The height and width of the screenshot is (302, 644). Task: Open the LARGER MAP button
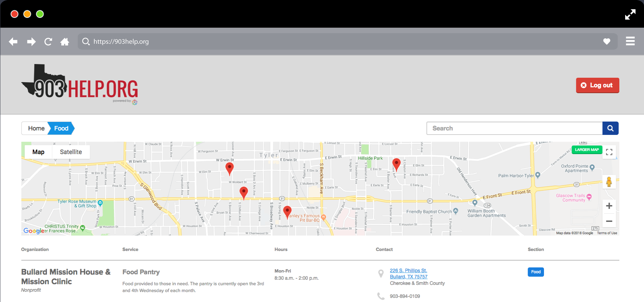(x=586, y=150)
